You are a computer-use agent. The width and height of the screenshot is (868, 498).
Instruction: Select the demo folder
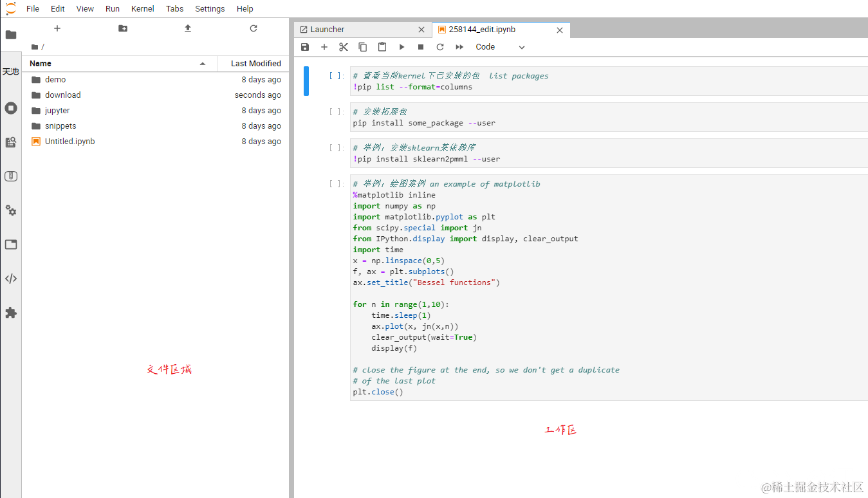[155, 80]
